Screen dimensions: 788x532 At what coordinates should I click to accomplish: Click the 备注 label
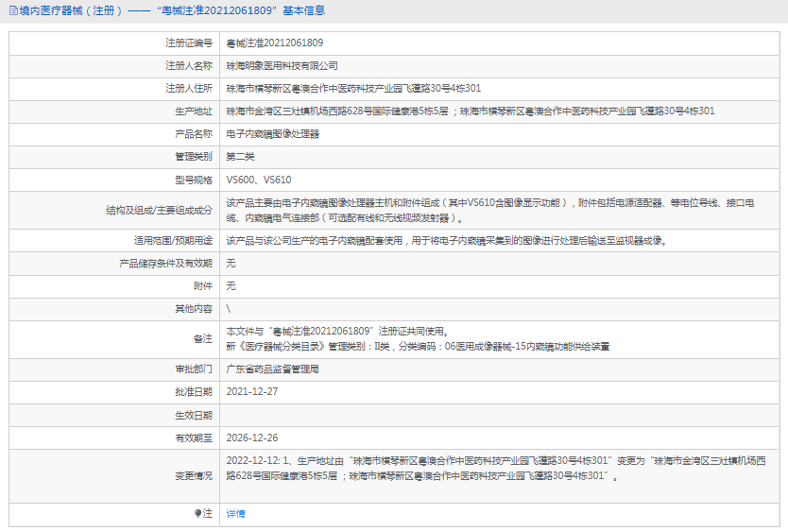click(203, 339)
